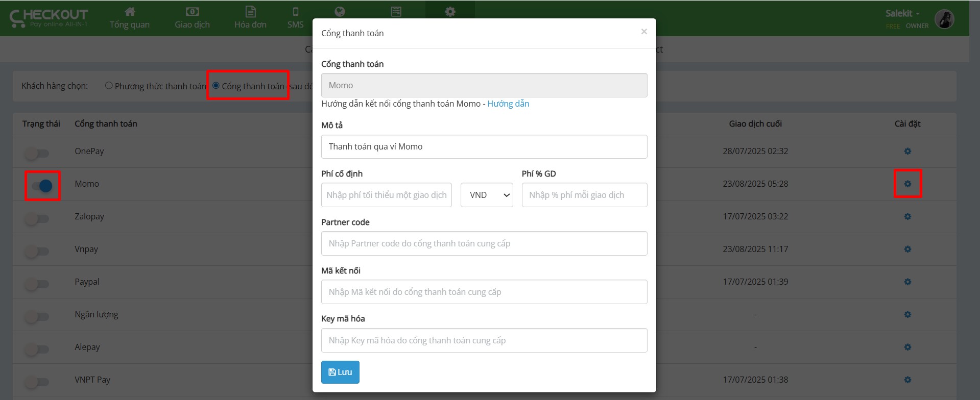Click the Trạng thái column header

(41, 123)
